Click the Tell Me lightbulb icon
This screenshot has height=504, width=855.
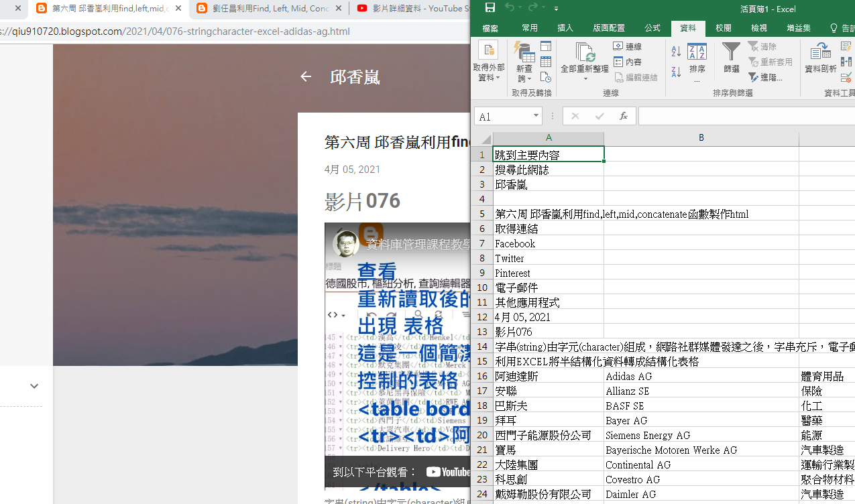click(x=834, y=28)
